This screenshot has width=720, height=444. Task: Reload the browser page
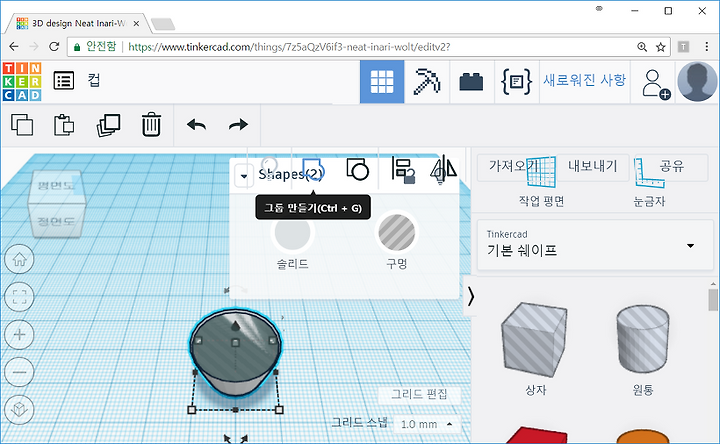54,46
